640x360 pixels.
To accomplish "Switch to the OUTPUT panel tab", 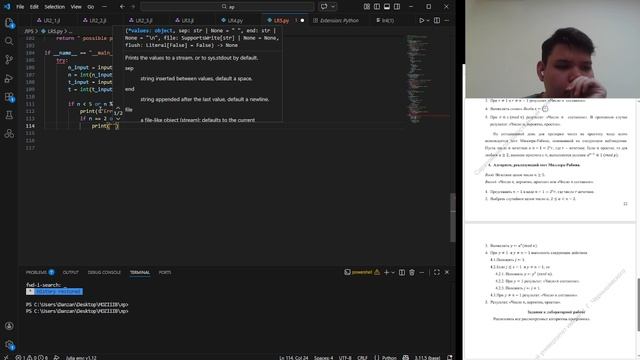I will 71,272.
